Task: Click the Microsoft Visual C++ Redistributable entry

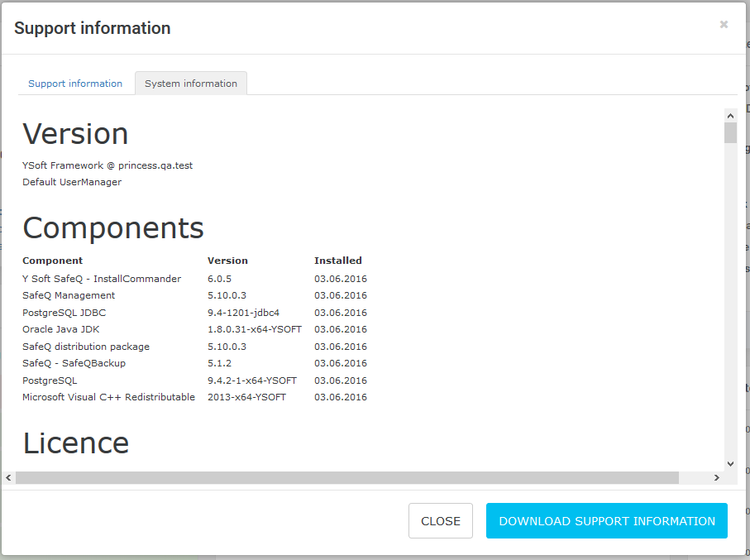Action: [108, 397]
